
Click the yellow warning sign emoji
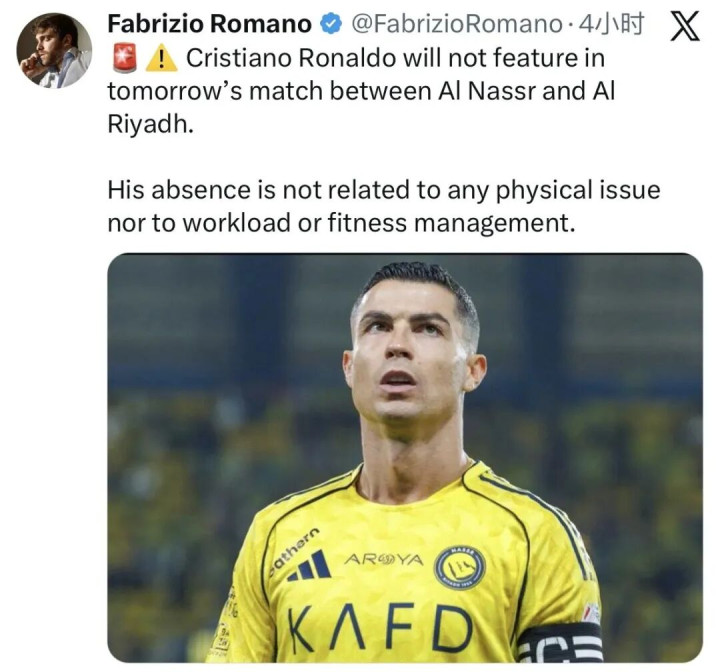click(161, 59)
